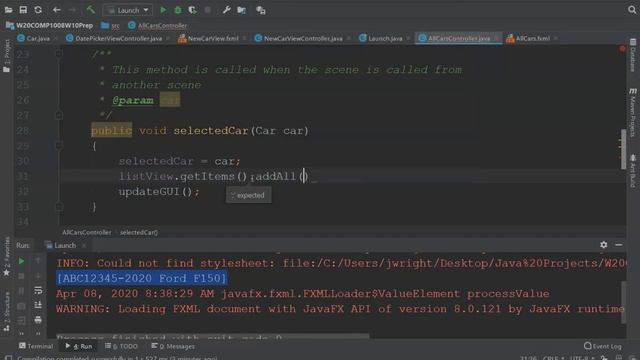Click the highlighted public keyword

point(111,131)
